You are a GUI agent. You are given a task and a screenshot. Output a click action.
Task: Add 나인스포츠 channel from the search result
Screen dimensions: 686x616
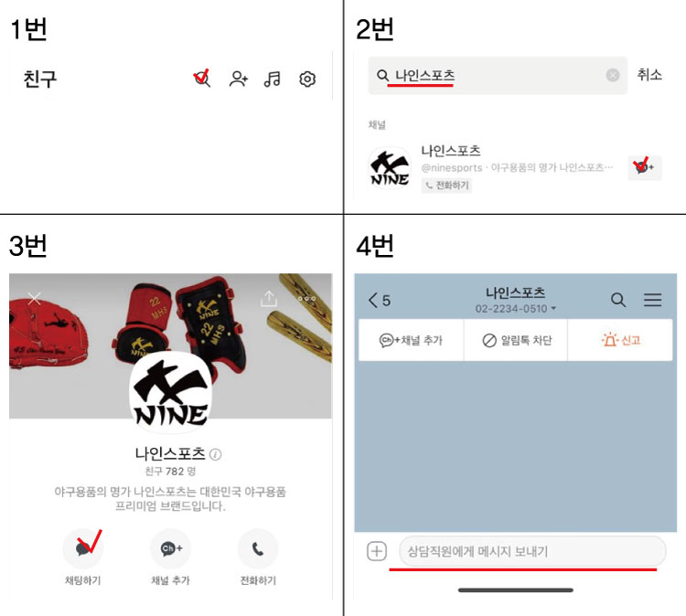645,167
